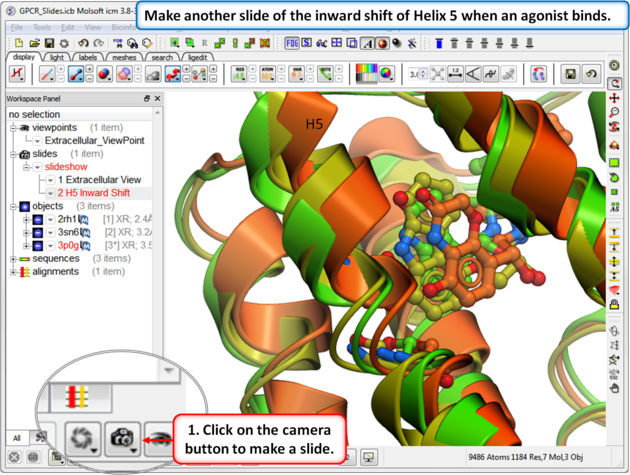Toggle display of the 2rh1 object

pos(36,218)
